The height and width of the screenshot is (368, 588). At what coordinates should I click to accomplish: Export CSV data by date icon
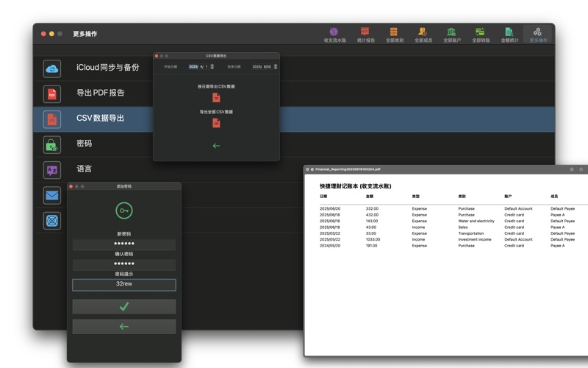216,97
